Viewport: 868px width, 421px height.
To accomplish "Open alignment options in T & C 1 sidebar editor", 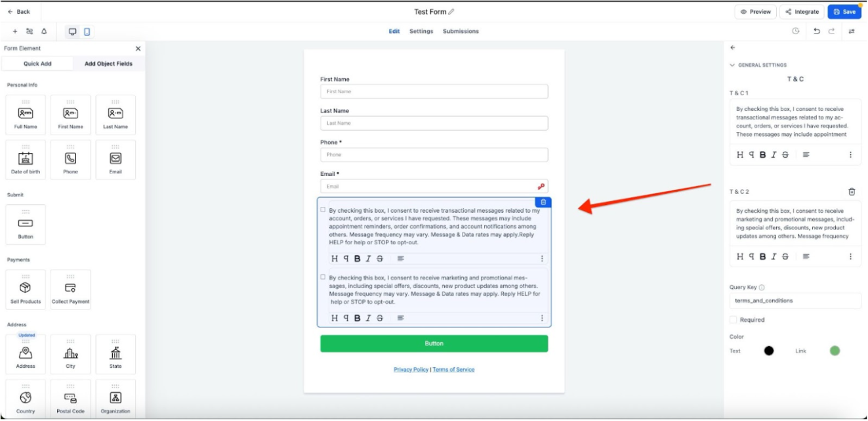I will [806, 155].
